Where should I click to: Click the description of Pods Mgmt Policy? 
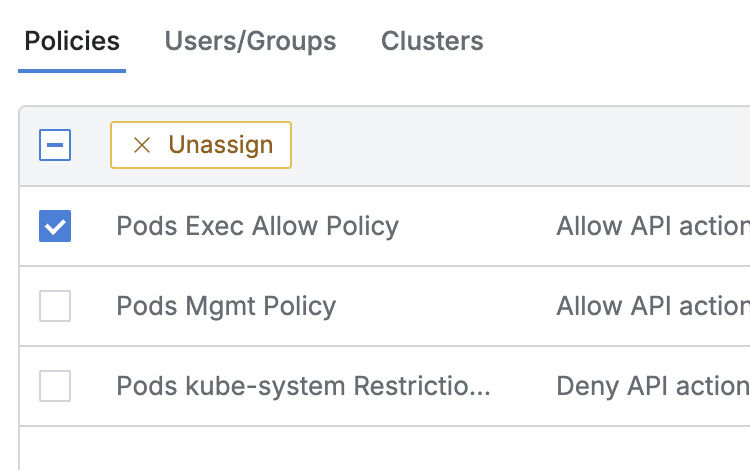(652, 306)
